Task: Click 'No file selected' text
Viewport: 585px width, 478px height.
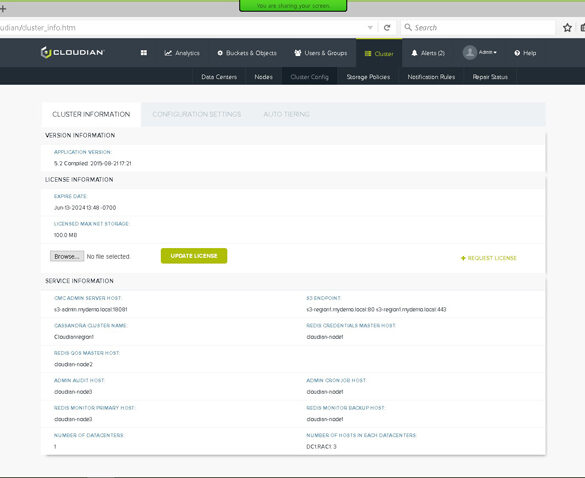Action: pyautogui.click(x=109, y=257)
